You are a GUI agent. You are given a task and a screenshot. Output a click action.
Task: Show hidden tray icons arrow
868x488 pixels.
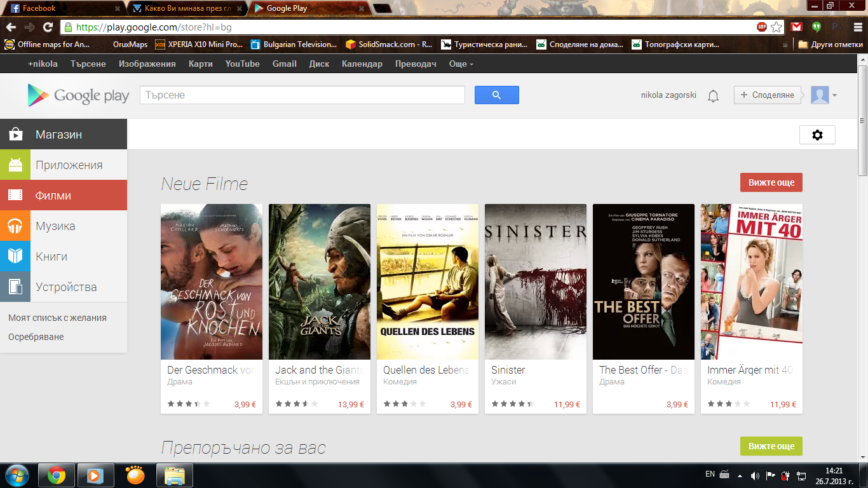tap(740, 475)
